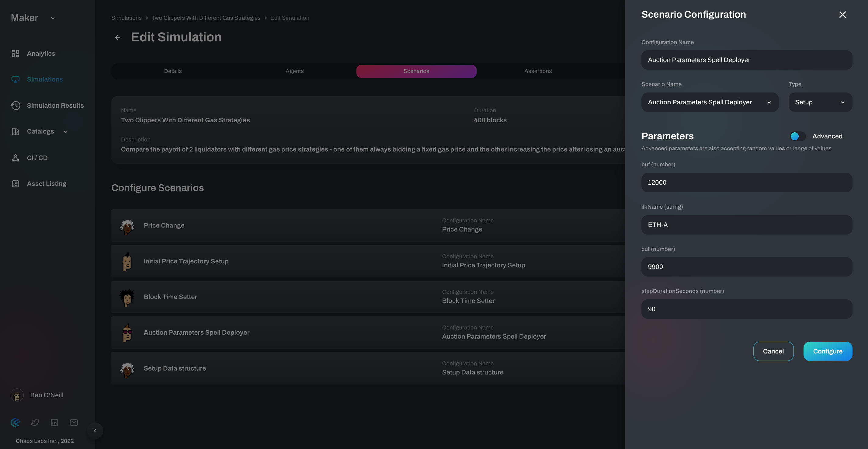Click the CI / CD icon
The image size is (868, 449).
click(x=16, y=158)
